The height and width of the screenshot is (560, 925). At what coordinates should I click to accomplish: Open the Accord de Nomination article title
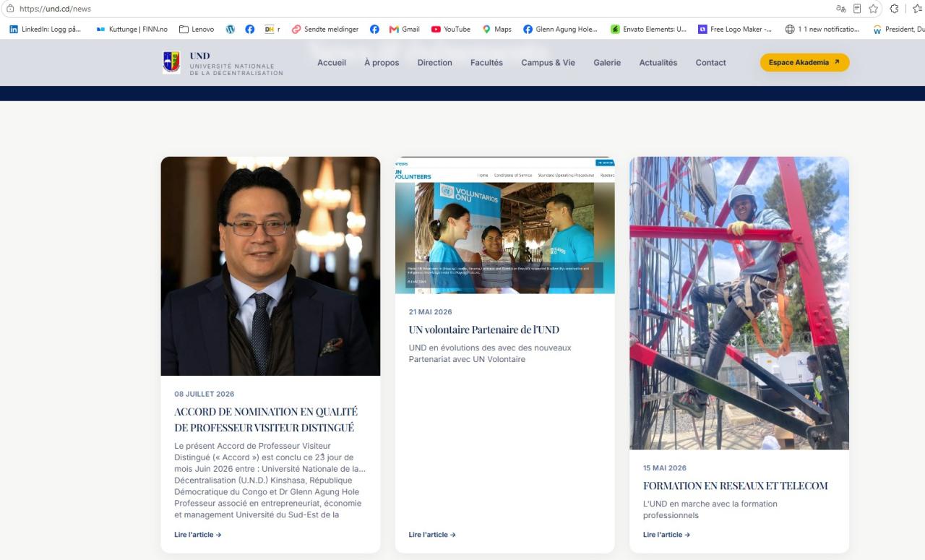(266, 419)
